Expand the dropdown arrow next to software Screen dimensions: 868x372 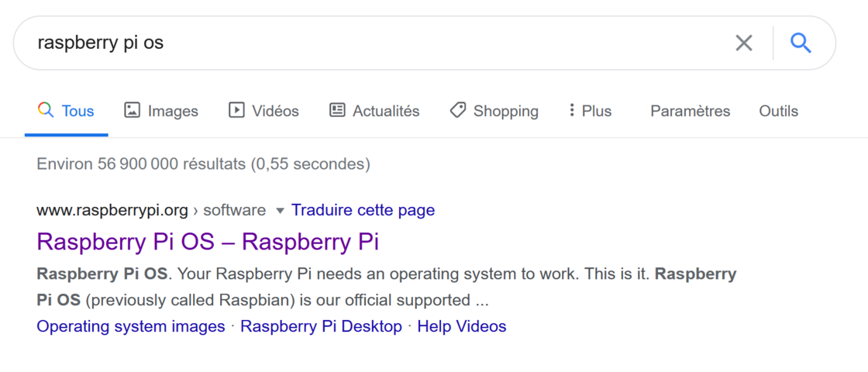[x=280, y=210]
